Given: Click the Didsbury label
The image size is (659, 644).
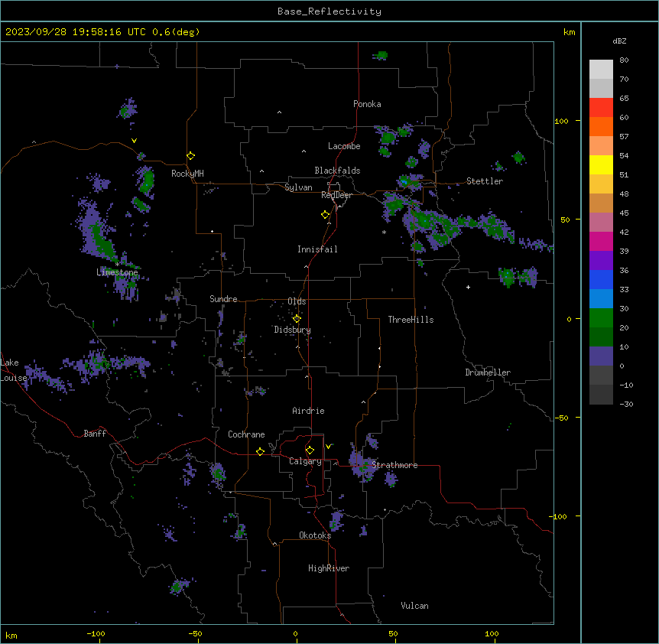Looking at the screenshot, I should (293, 330).
